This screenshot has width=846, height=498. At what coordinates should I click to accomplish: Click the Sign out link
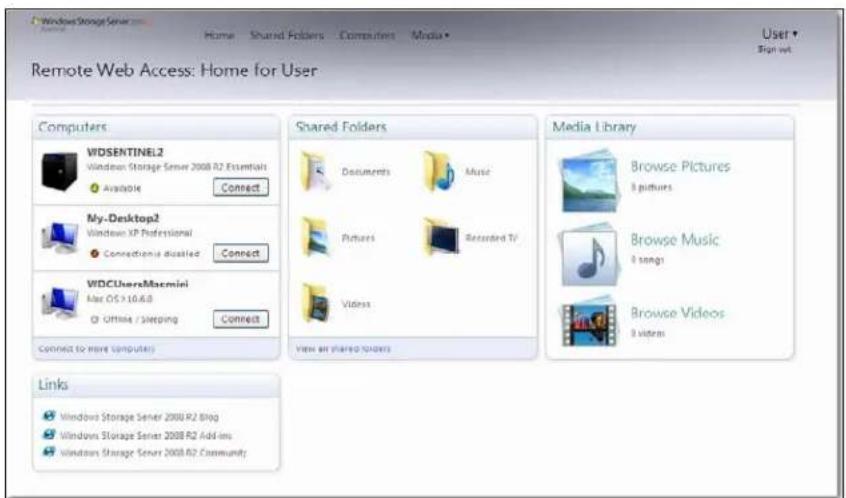tap(774, 49)
